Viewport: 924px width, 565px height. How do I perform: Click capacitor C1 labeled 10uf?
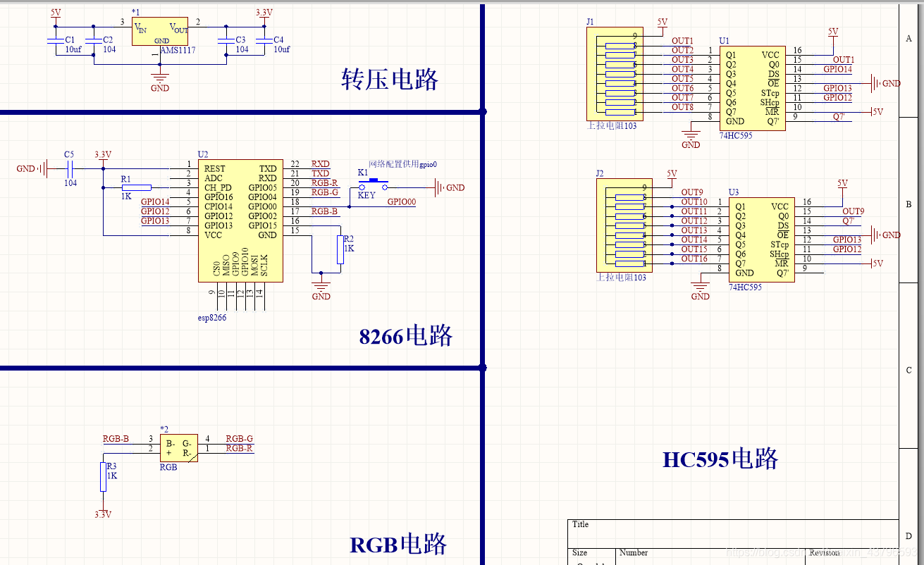click(x=56, y=41)
